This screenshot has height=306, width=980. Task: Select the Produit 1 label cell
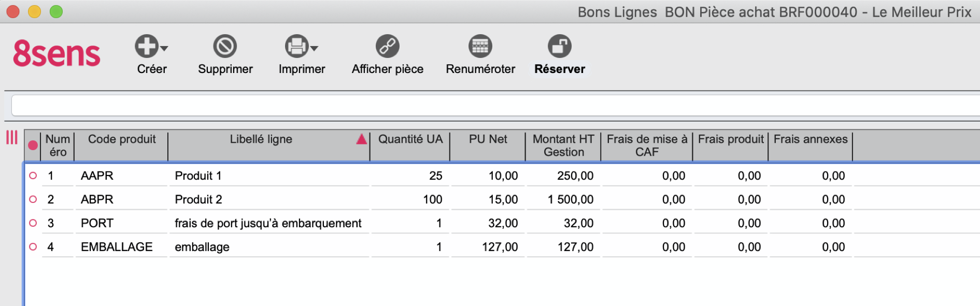click(x=269, y=176)
